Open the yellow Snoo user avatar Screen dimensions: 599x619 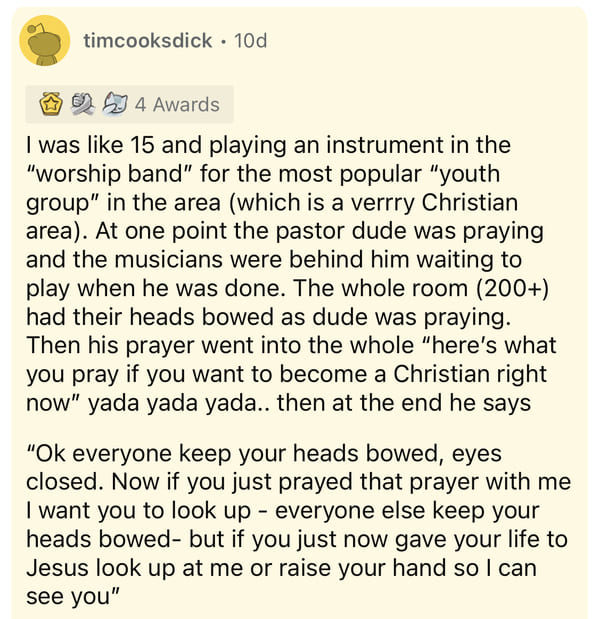45,41
